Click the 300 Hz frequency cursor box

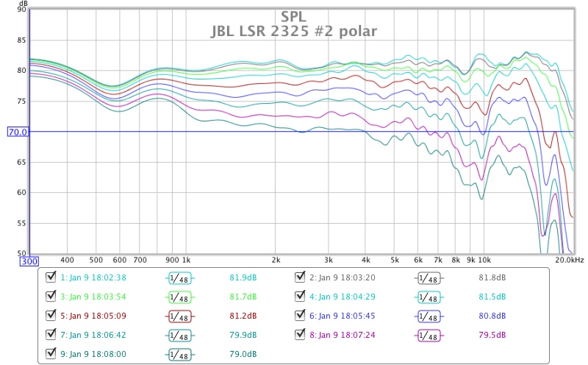coord(29,261)
